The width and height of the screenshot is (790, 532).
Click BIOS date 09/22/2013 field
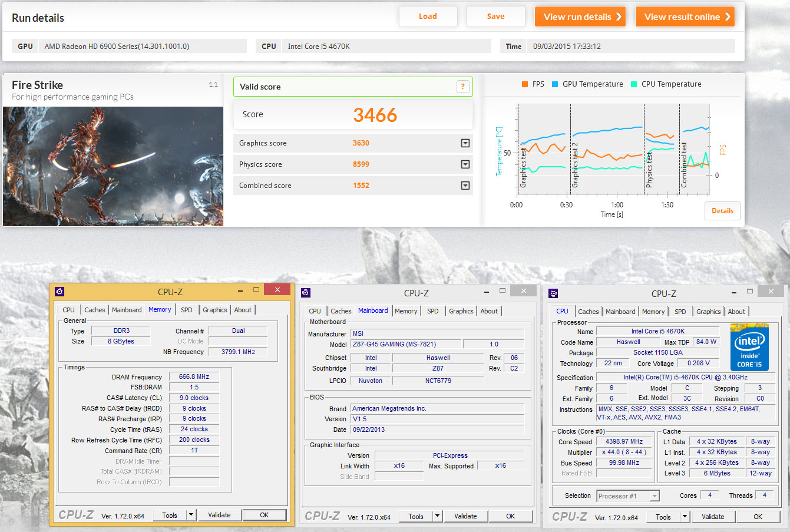coord(437,430)
